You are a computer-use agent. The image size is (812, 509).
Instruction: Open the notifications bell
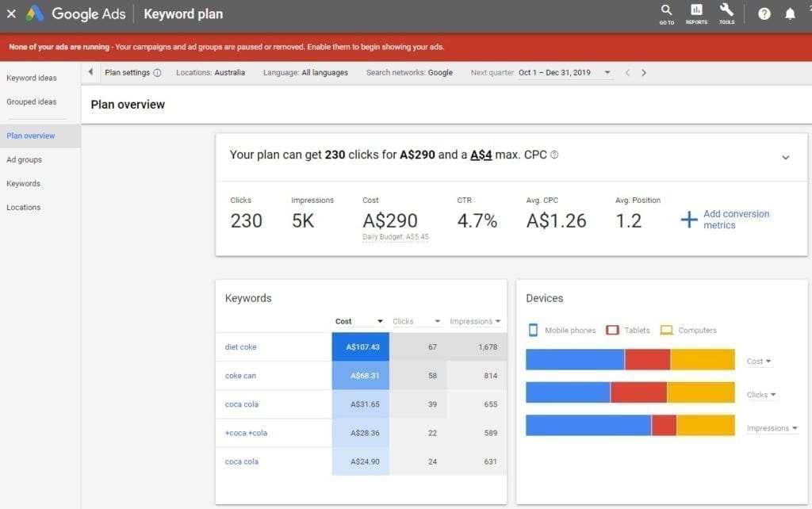pyautogui.click(x=790, y=14)
